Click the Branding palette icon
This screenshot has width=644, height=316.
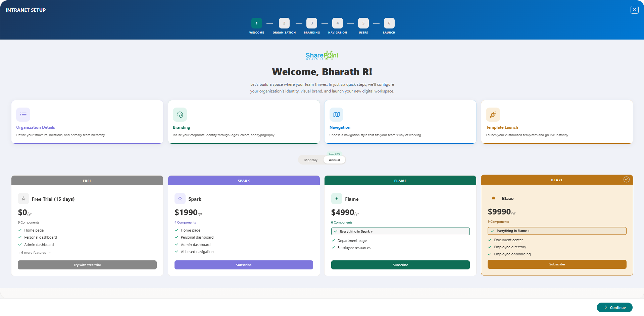tap(180, 115)
